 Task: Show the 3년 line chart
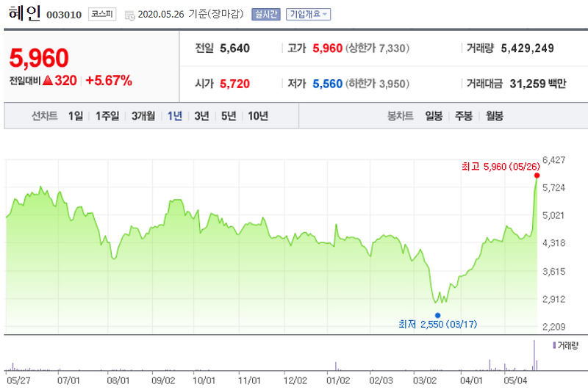point(201,116)
